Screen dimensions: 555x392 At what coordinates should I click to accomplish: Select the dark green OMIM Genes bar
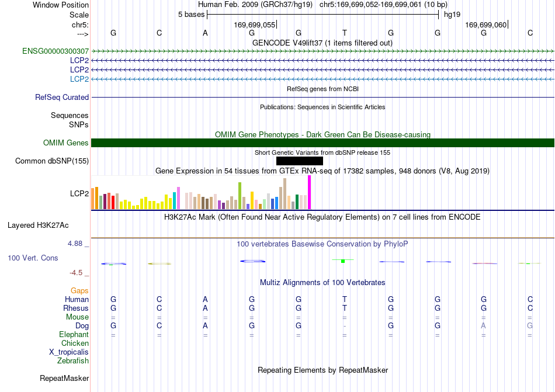coord(323,143)
